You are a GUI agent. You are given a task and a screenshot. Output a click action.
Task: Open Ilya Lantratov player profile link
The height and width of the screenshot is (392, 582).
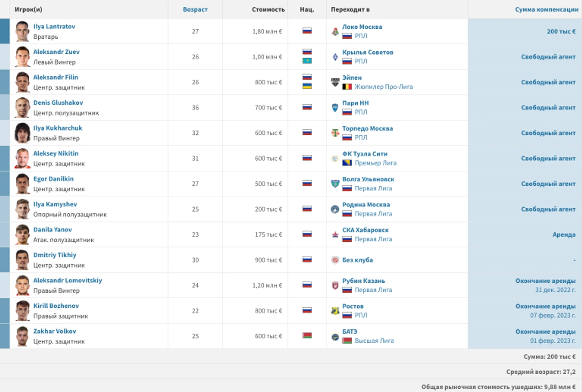pos(54,27)
